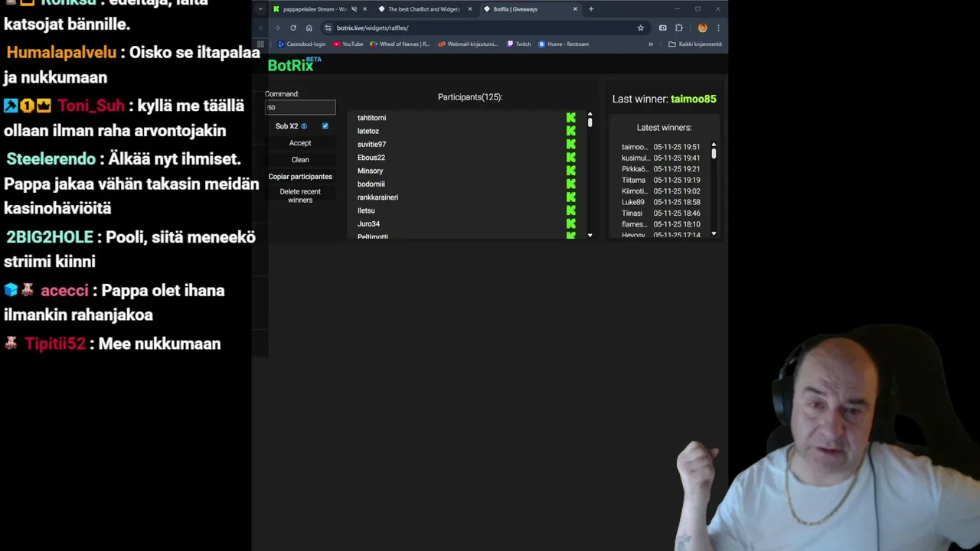Focus the Command input field

(300, 107)
